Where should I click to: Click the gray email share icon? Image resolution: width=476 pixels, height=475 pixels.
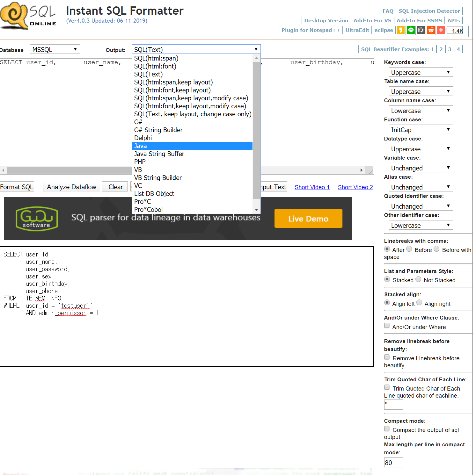pyautogui.click(x=421, y=30)
